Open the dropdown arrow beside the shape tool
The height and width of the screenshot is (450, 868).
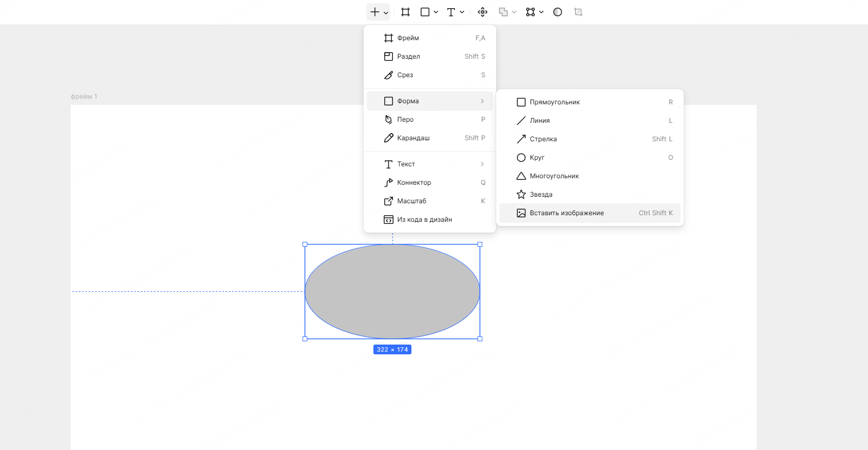(436, 12)
